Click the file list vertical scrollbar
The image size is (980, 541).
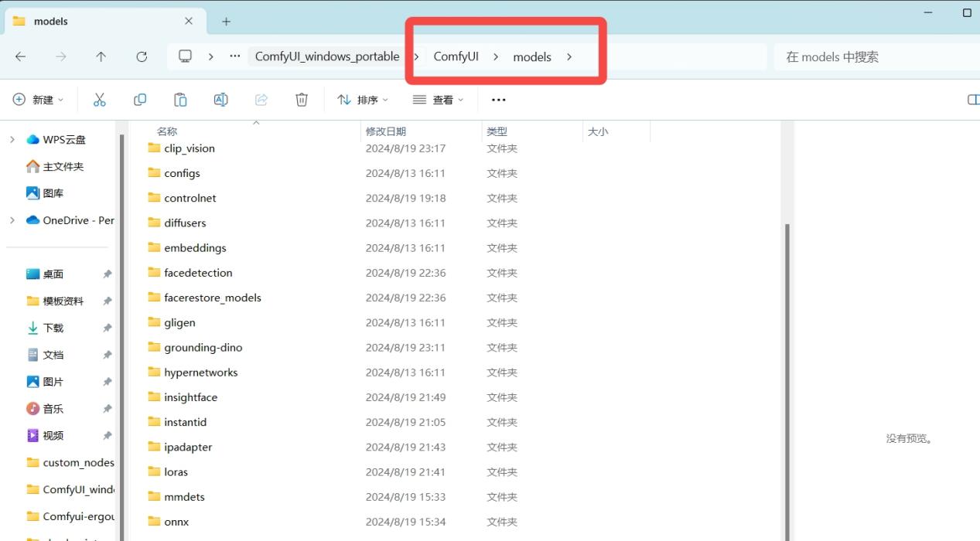tap(787, 383)
